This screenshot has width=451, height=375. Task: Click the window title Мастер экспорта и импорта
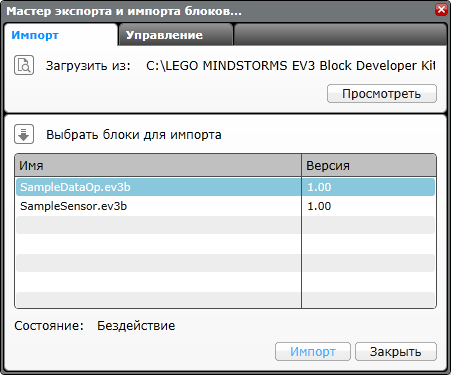[x=124, y=11]
